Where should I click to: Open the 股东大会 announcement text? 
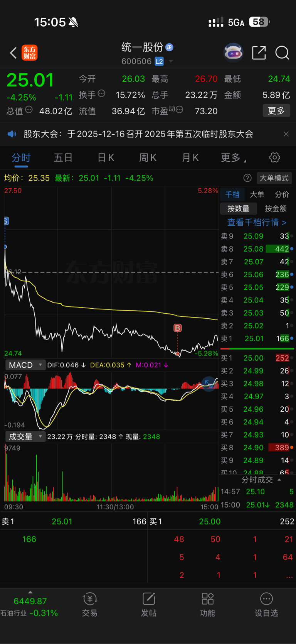[138, 134]
